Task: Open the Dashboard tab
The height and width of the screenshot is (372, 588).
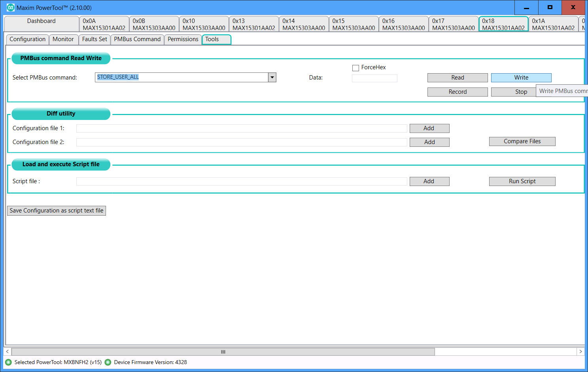Action: coord(42,24)
